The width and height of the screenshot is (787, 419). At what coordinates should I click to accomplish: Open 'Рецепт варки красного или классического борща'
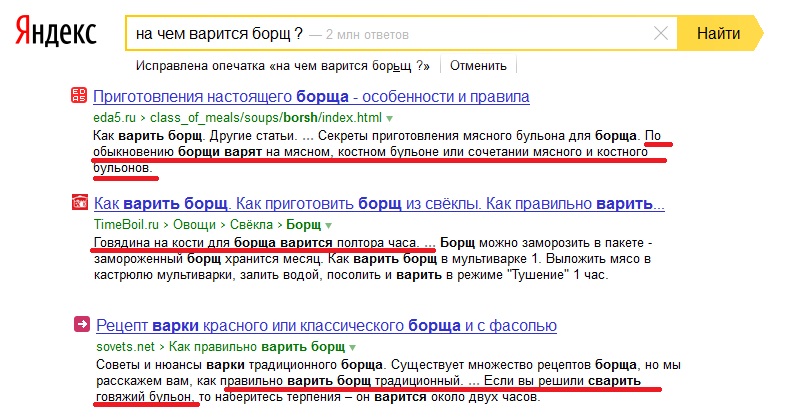[326, 326]
